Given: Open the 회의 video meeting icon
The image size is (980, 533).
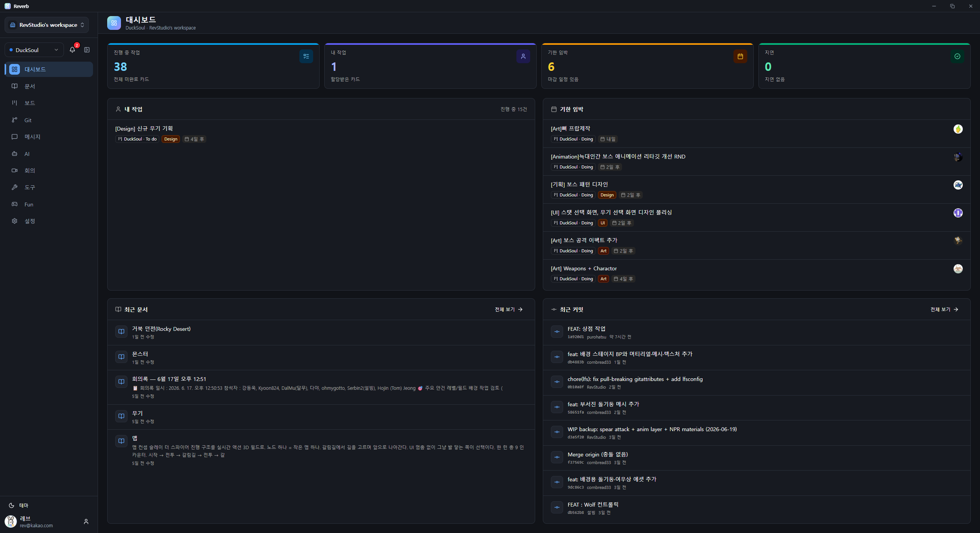Looking at the screenshot, I should (15, 170).
